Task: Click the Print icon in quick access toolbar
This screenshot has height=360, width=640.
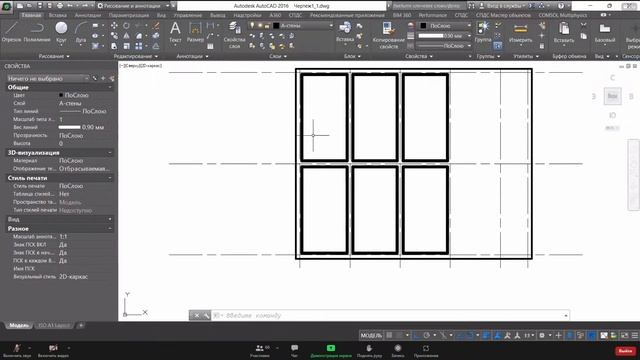Action: pos(60,6)
